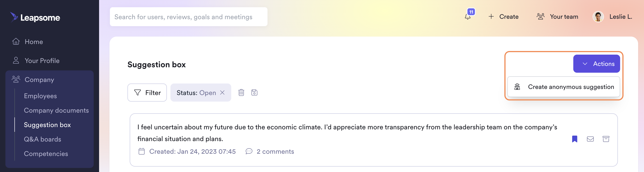Toggle the bookmark on the suggestion
This screenshot has height=172, width=644.
[574, 139]
